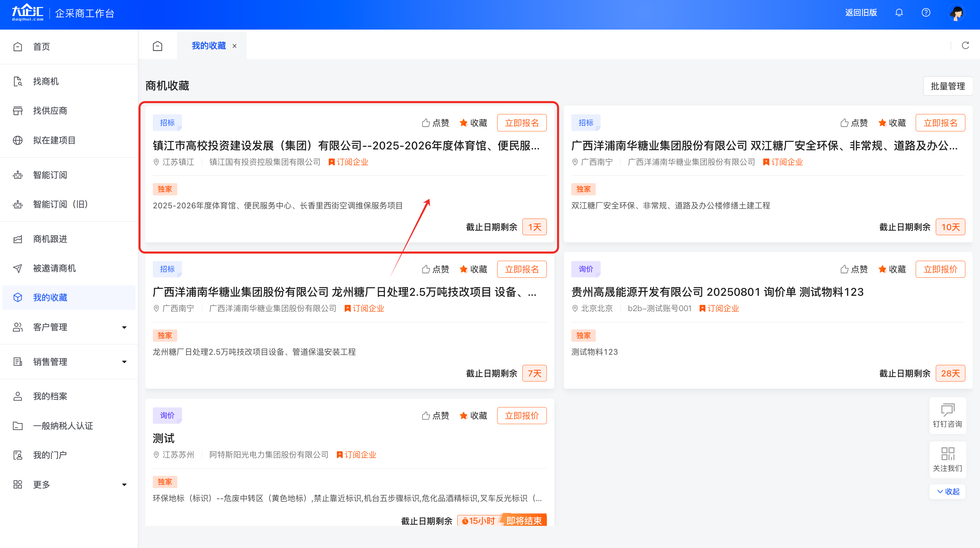The image size is (980, 548).
Task: Click 立即报价 on 贵州高晟能源 card
Action: (940, 270)
